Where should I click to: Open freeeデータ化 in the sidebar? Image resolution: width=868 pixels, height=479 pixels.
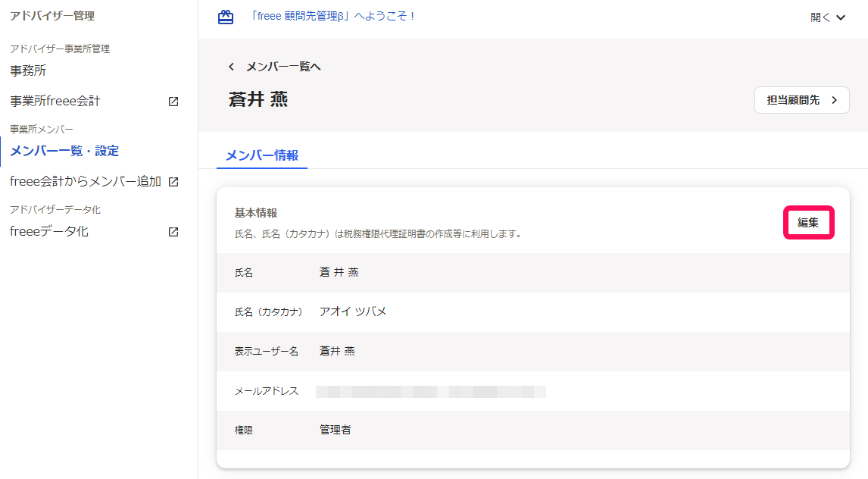click(x=49, y=231)
